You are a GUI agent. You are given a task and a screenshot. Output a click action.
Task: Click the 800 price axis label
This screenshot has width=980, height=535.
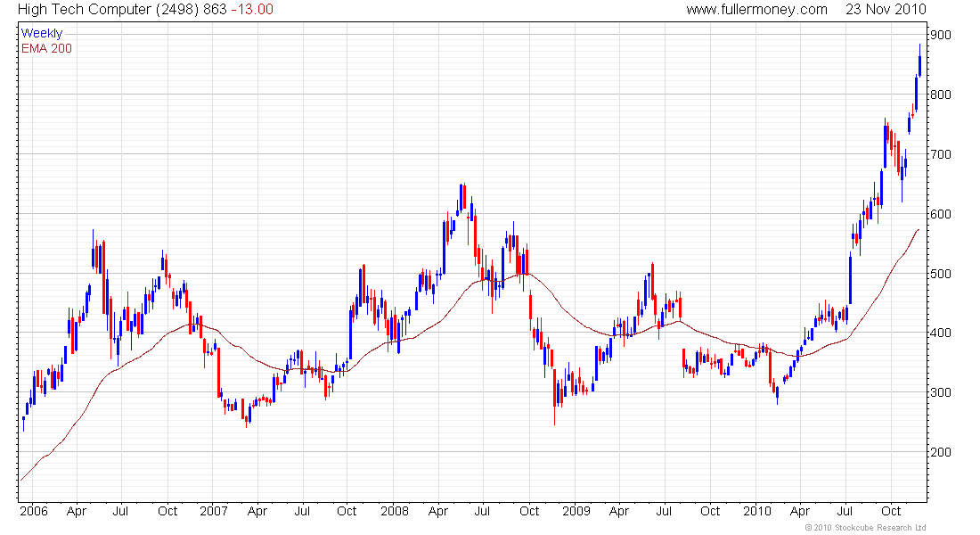(941, 95)
